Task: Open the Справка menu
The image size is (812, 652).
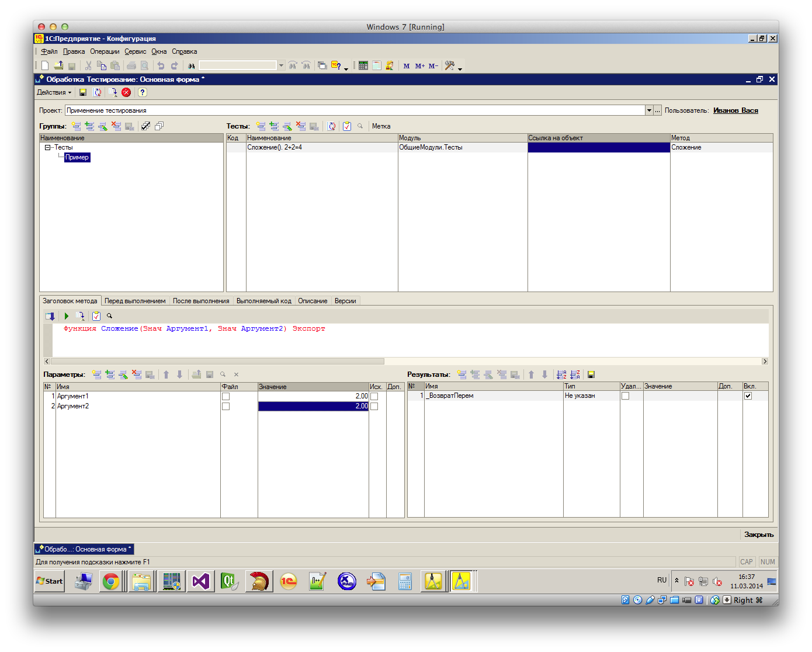Action: tap(184, 51)
